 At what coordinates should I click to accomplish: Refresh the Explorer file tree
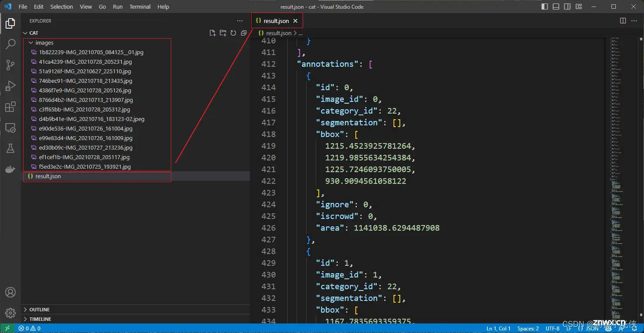point(233,33)
